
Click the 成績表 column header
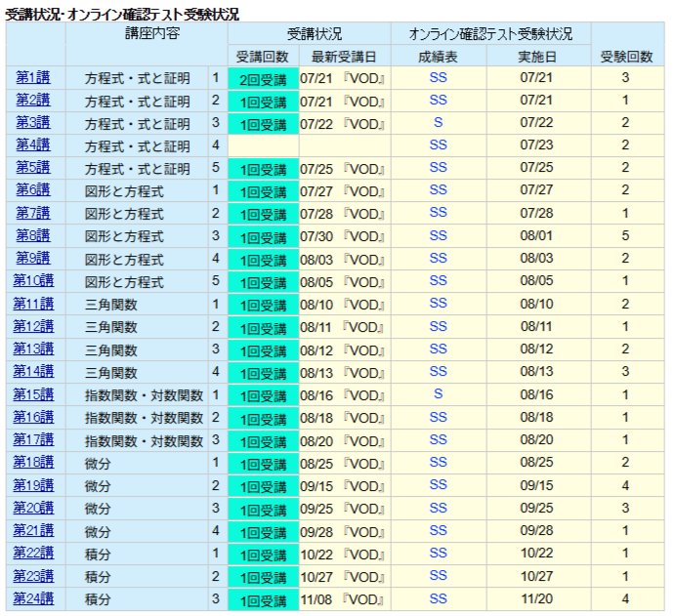(x=438, y=57)
